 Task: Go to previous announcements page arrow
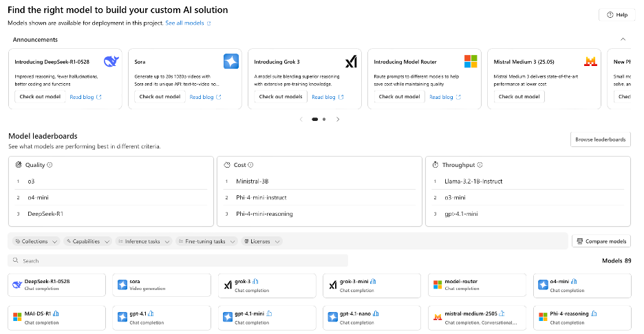pyautogui.click(x=301, y=120)
